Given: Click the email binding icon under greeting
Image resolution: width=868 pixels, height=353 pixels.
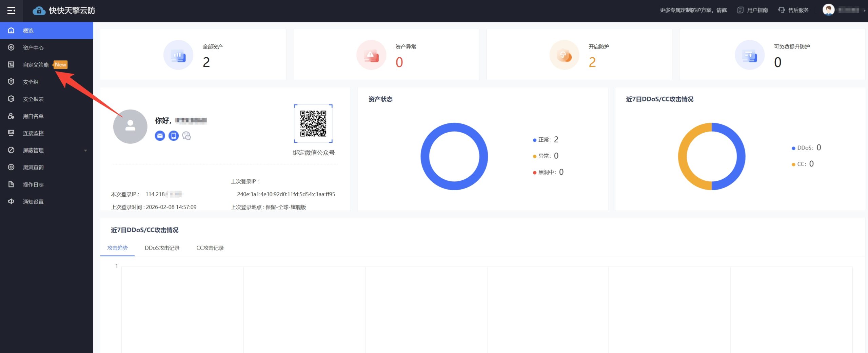Looking at the screenshot, I should pos(160,136).
